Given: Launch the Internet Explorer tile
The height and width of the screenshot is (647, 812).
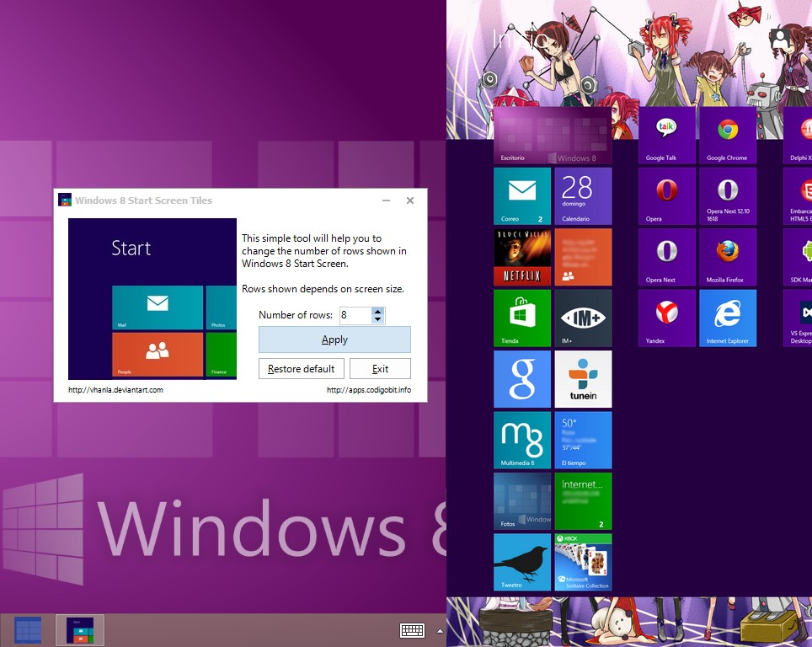Looking at the screenshot, I should click(728, 318).
